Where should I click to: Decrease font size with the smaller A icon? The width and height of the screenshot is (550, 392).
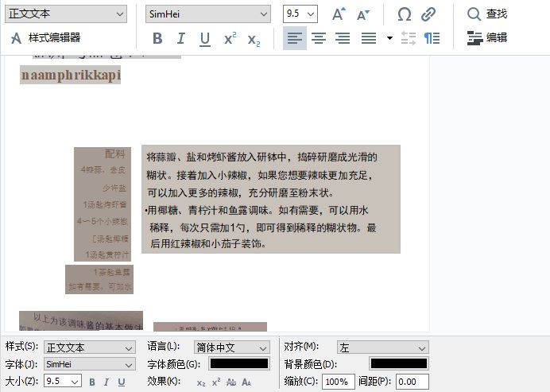click(x=363, y=15)
